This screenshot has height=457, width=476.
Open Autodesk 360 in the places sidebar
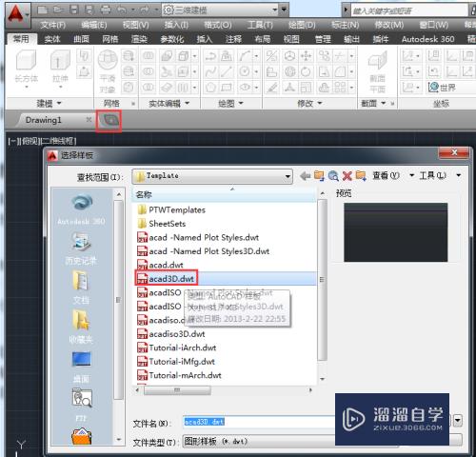pos(82,209)
